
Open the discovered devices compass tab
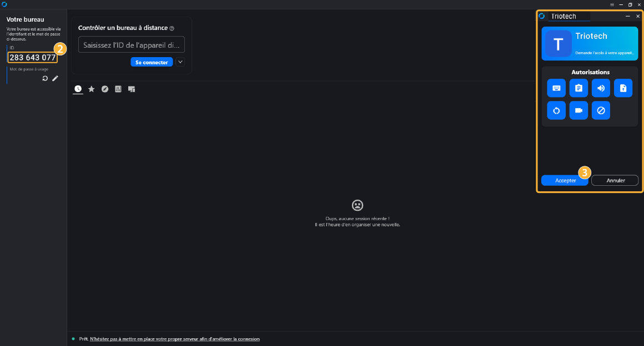pos(105,89)
